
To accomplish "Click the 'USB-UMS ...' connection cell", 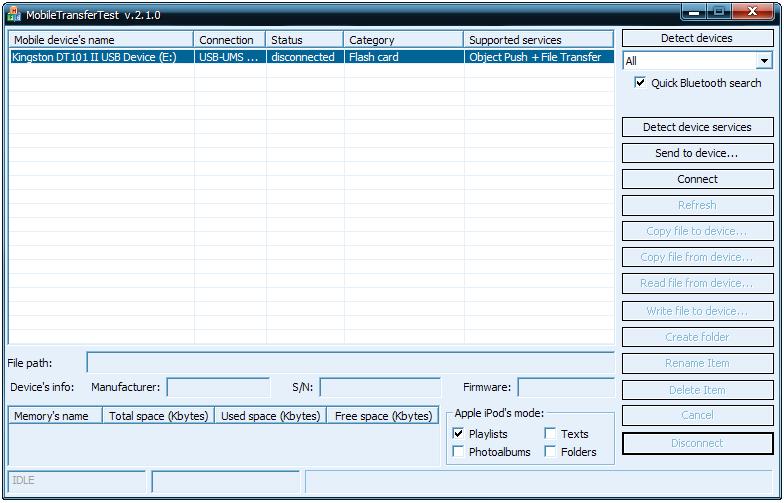I will (230, 56).
